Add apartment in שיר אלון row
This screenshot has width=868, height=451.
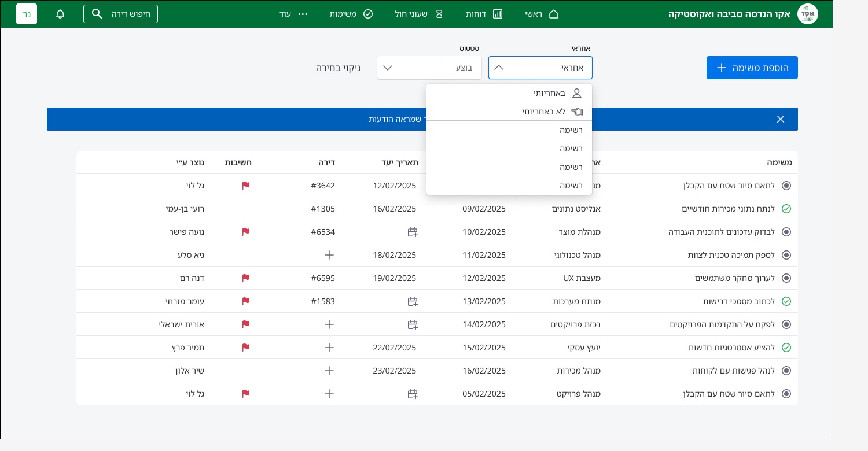click(329, 371)
